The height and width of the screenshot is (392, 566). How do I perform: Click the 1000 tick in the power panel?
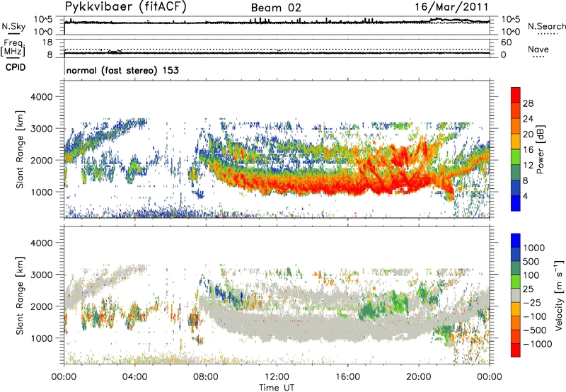42,192
